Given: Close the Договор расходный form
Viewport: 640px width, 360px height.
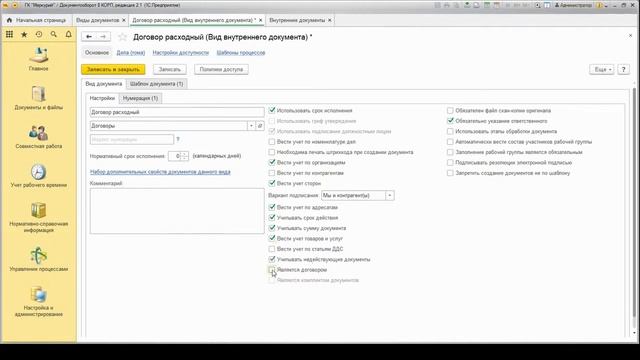Looking at the screenshot, I should [630, 36].
